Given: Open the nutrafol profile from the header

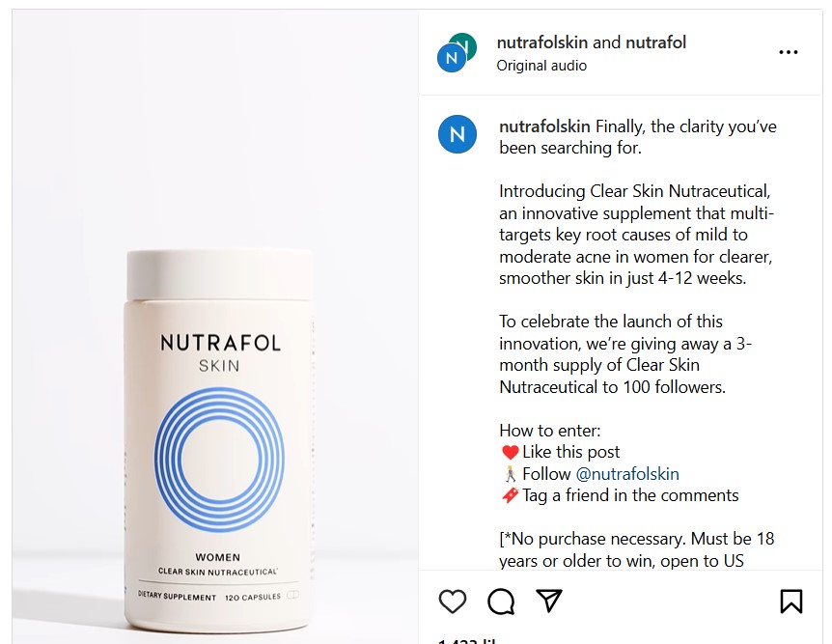Looking at the screenshot, I should pos(655,42).
